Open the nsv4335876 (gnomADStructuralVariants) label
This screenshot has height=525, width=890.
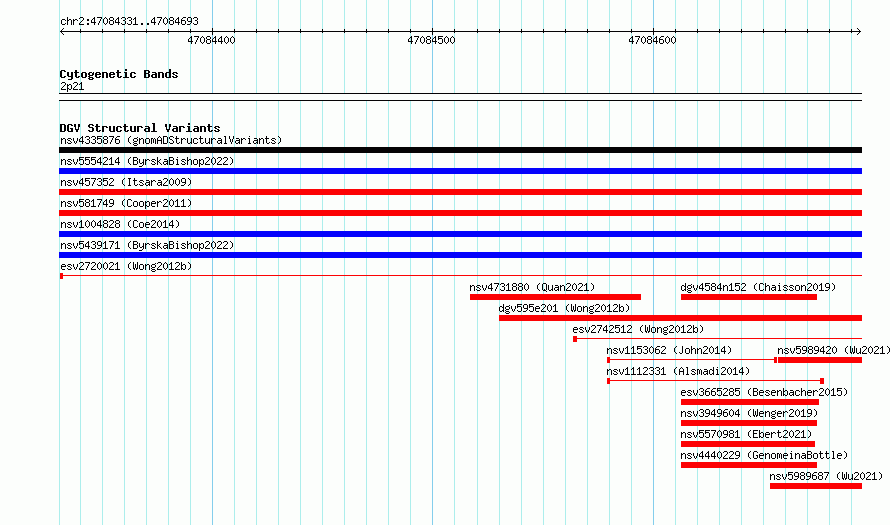(x=171, y=140)
